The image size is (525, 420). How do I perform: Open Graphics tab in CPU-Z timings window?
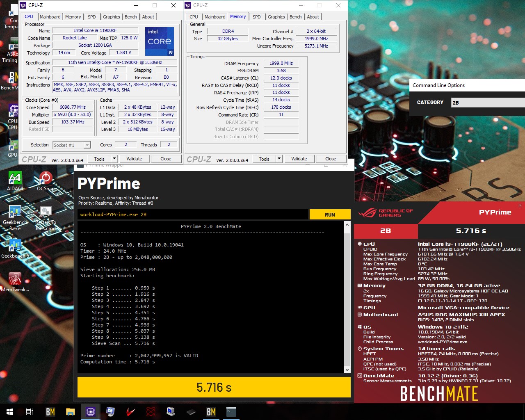276,17
